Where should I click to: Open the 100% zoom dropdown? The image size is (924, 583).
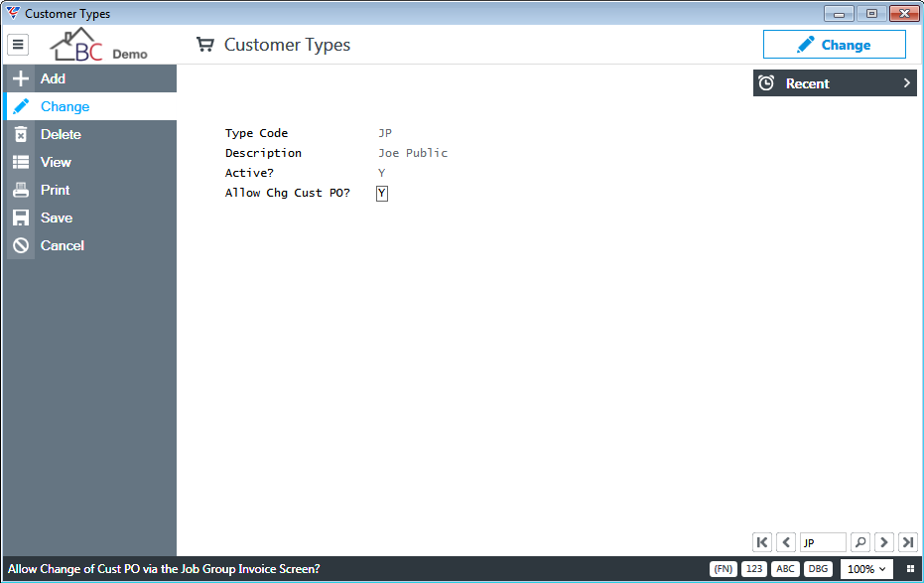point(866,569)
